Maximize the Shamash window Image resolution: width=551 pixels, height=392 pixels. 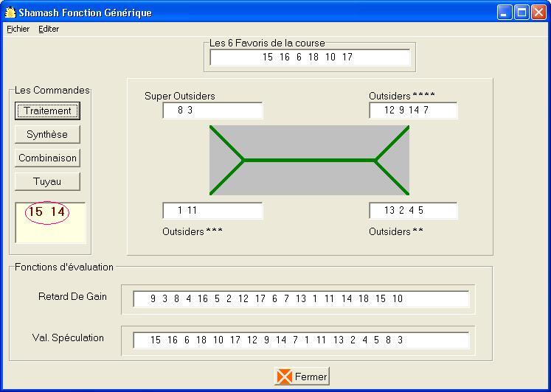click(521, 13)
